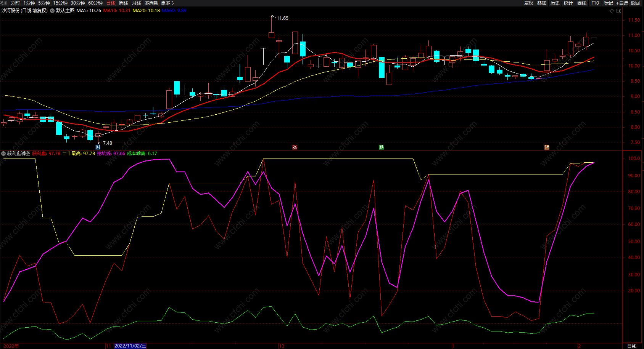Click the 20.00 indicator axis label
The width and height of the screenshot is (644, 349).
(634, 291)
